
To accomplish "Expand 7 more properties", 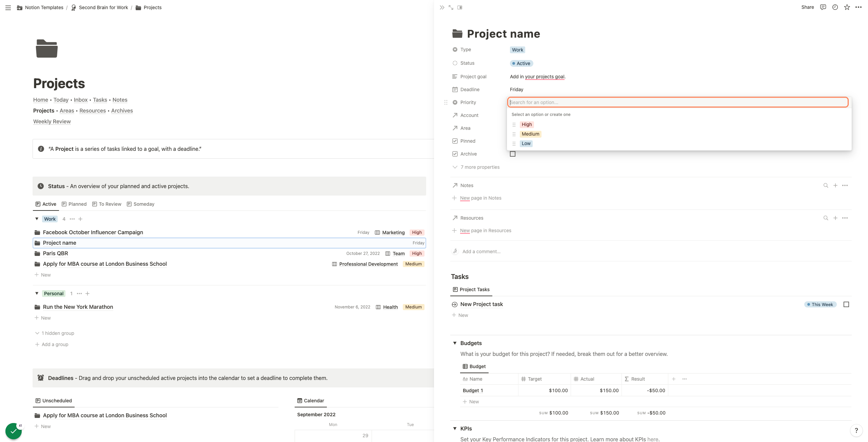I will point(476,167).
